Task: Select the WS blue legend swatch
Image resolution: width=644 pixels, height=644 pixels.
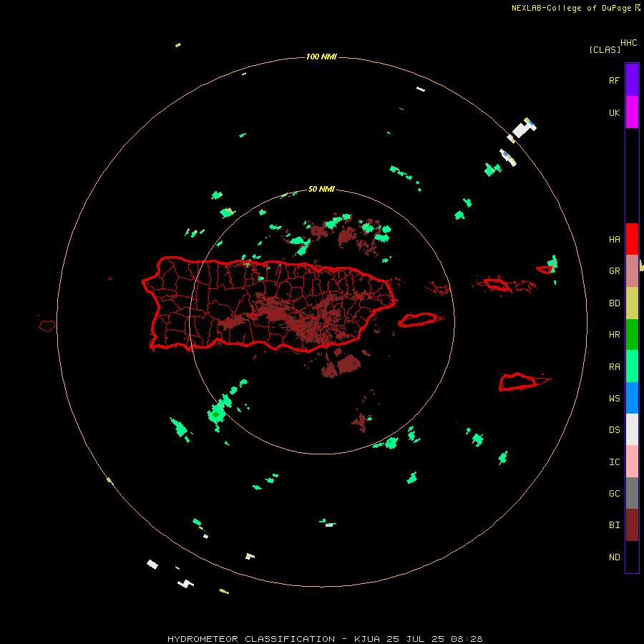Action: tap(632, 398)
